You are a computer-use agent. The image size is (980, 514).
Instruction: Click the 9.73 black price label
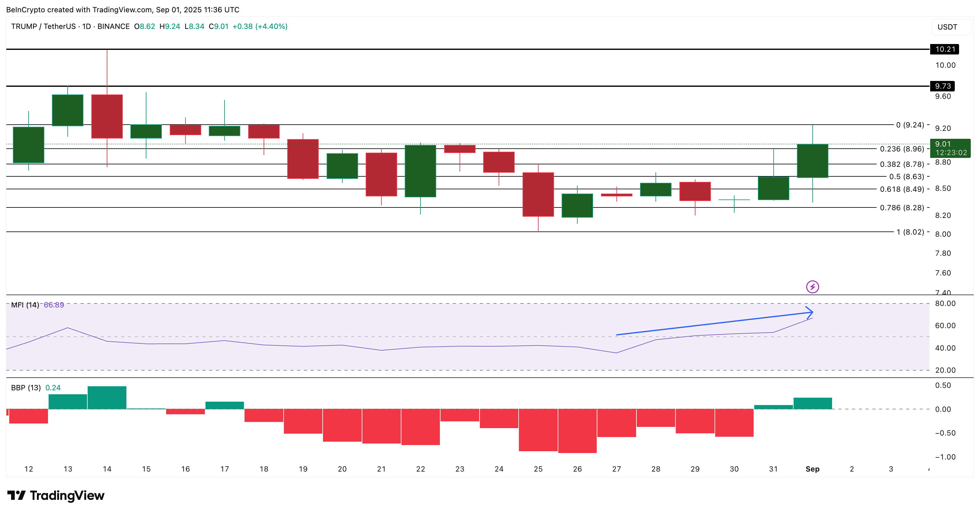coord(943,86)
